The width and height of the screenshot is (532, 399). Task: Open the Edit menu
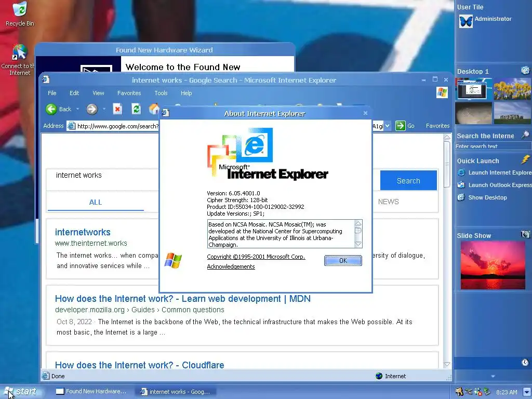(x=74, y=93)
